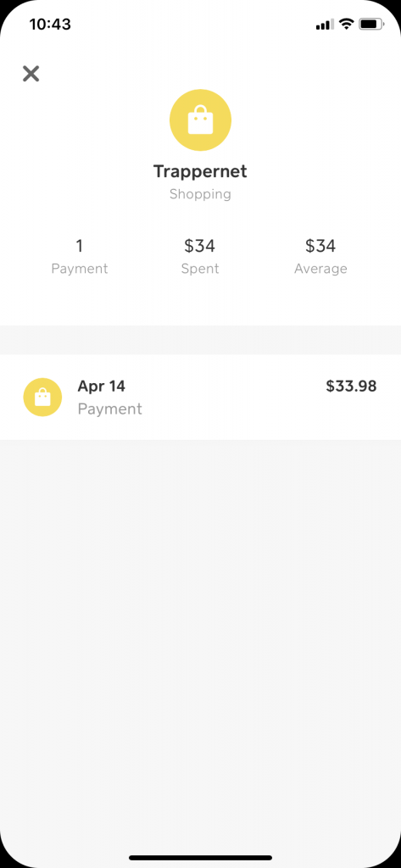Tap the $34 Average statistic
Viewport: 401px width, 868px height.
click(x=320, y=256)
